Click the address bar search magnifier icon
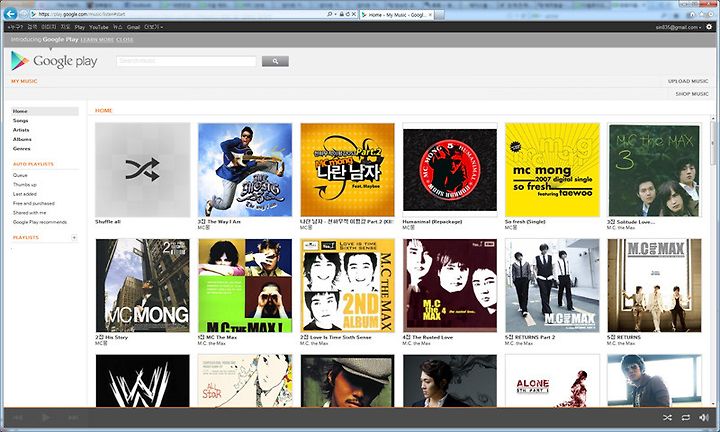 click(x=330, y=15)
